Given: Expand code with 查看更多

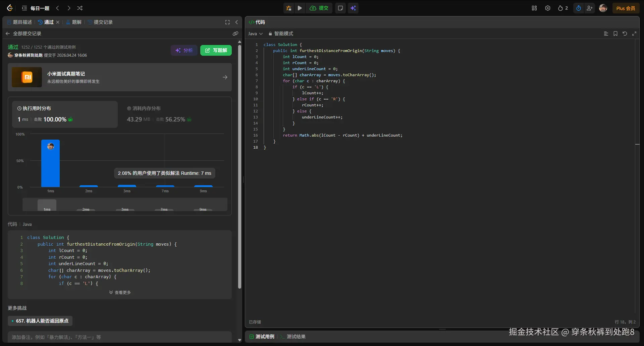Looking at the screenshot, I should 120,292.
